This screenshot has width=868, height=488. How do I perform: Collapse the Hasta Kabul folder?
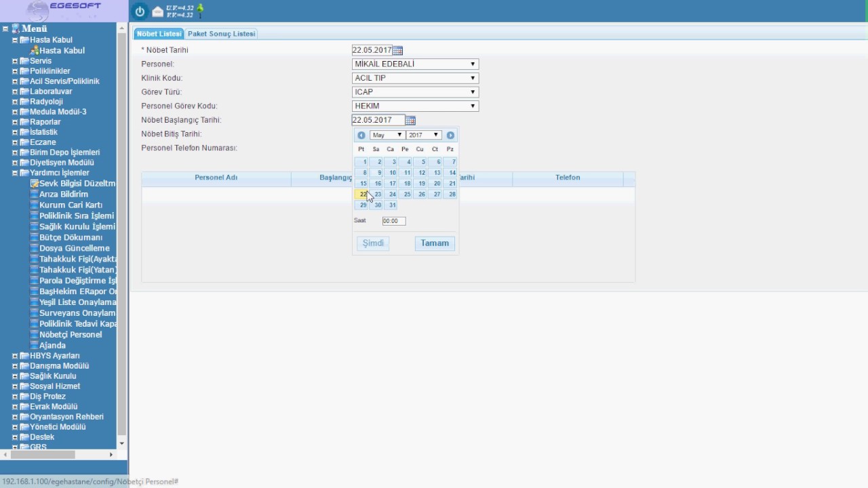(x=15, y=40)
